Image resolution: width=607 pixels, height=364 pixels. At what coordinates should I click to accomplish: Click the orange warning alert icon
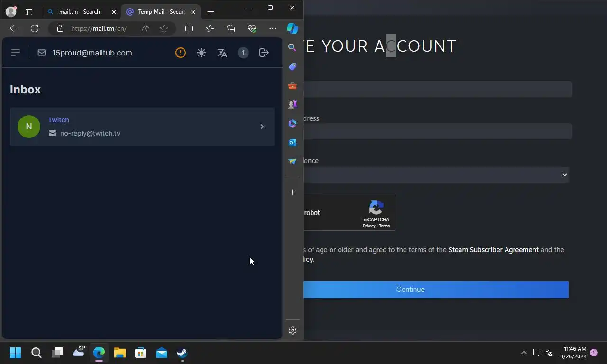181,53
